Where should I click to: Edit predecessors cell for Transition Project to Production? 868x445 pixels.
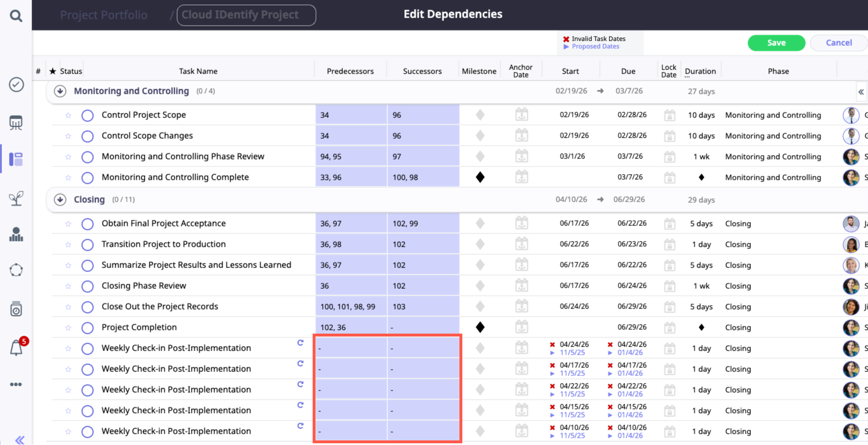coord(351,244)
